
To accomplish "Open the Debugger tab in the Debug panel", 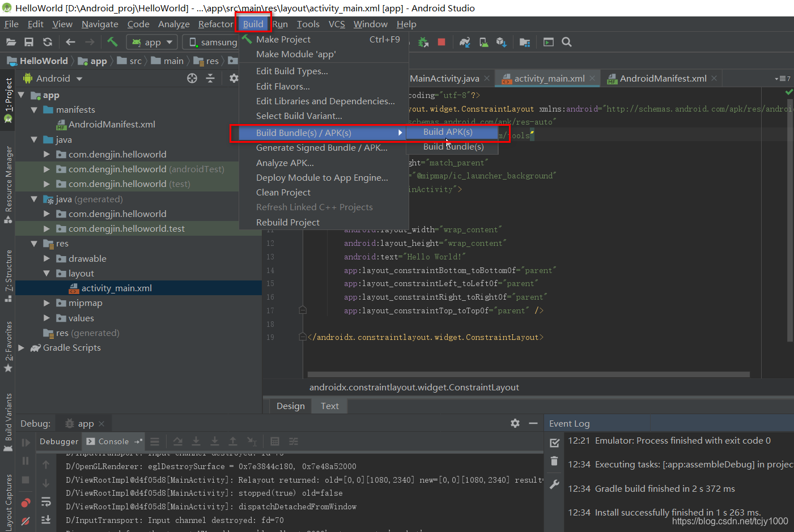I will point(59,441).
